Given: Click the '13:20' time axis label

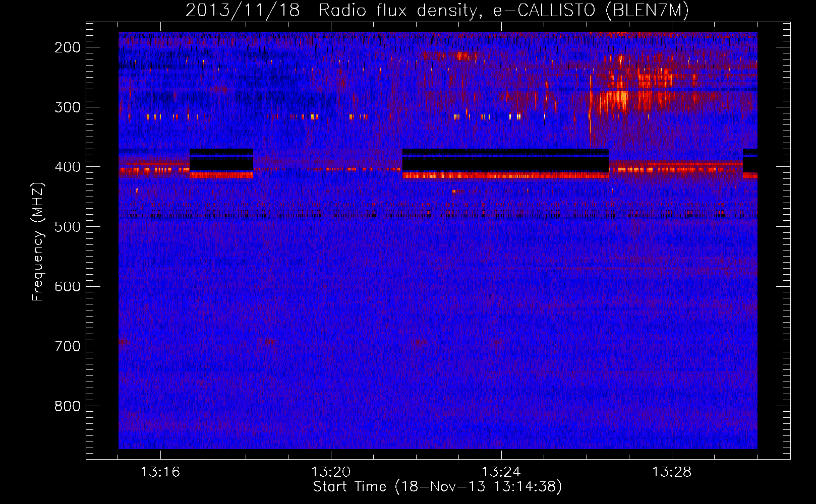Looking at the screenshot, I should coord(331,472).
